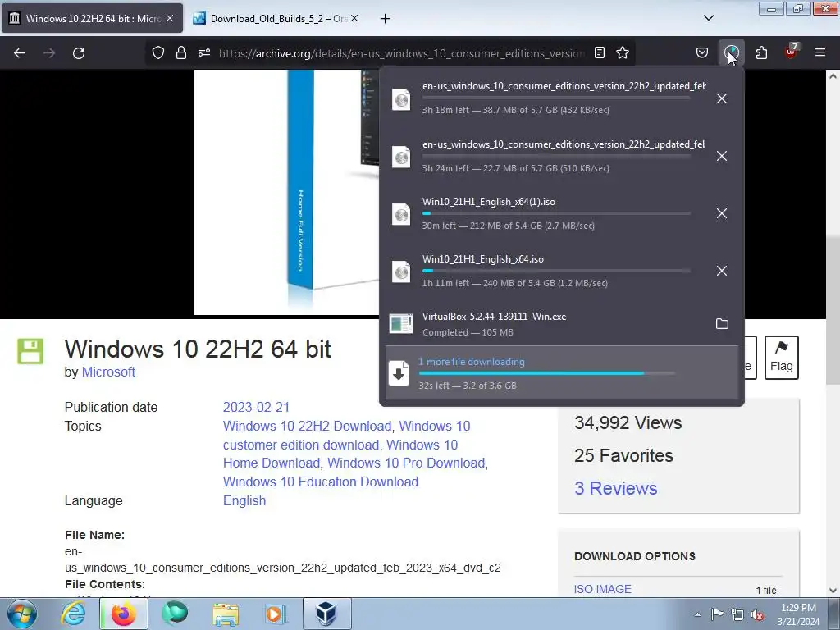Click the page vertical scrollbar
Image resolution: width=840 pixels, height=630 pixels.
[833, 309]
